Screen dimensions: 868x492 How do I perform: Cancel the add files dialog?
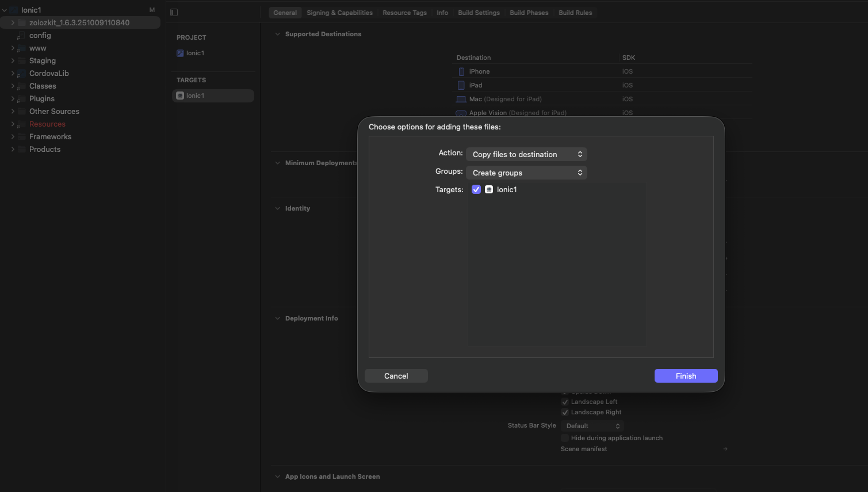pyautogui.click(x=396, y=376)
